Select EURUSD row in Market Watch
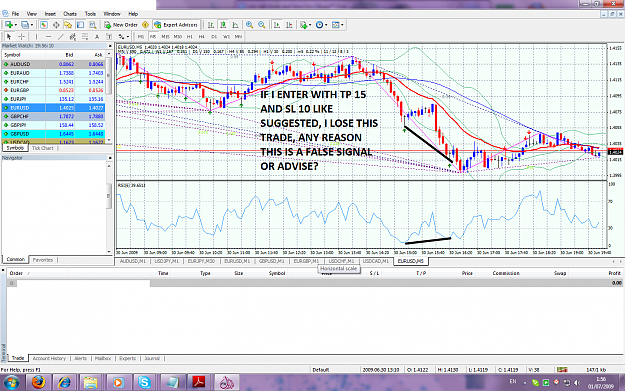 coord(53,108)
